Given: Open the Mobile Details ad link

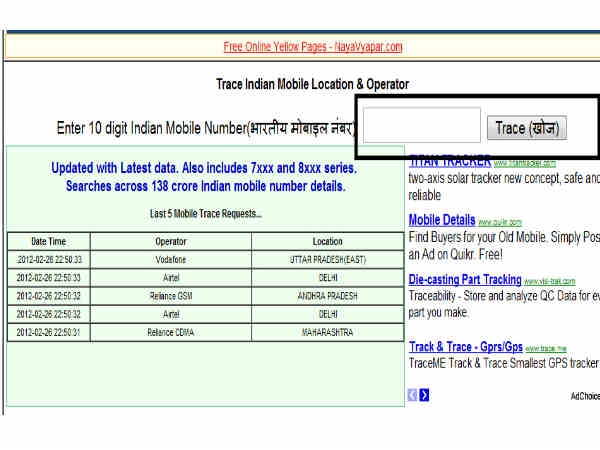Looking at the screenshot, I should tap(442, 220).
